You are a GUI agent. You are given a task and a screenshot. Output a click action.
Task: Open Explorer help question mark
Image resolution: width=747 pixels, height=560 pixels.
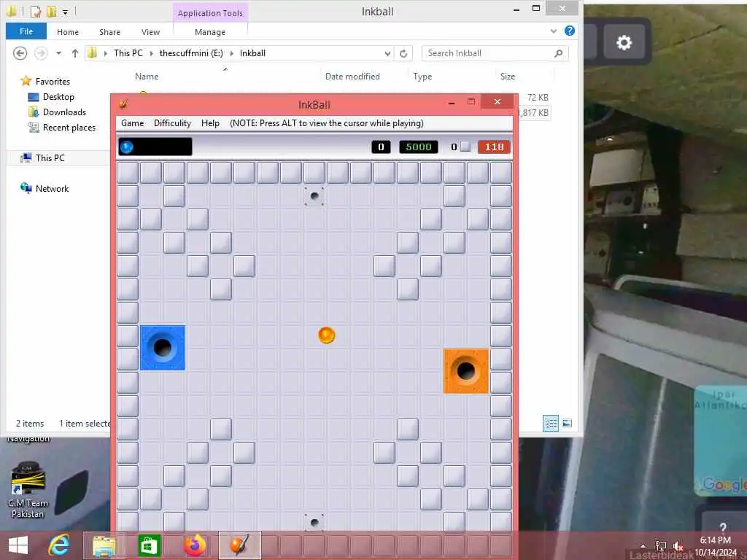click(569, 31)
